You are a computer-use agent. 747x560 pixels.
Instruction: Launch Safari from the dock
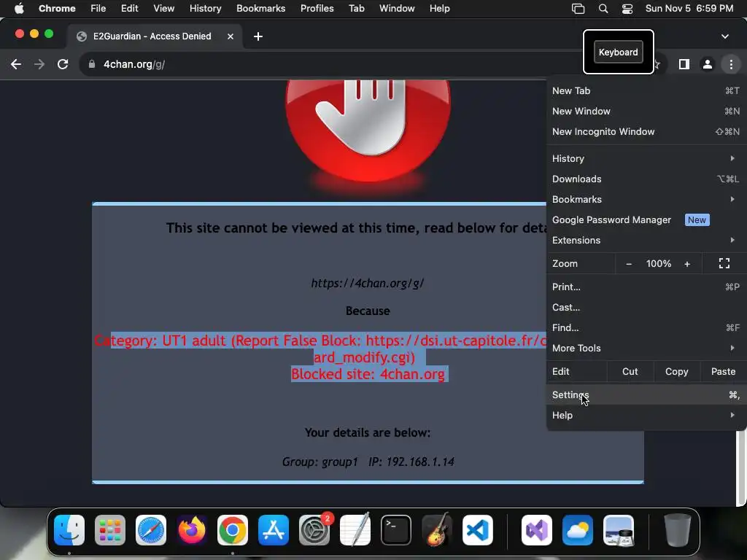tap(151, 530)
